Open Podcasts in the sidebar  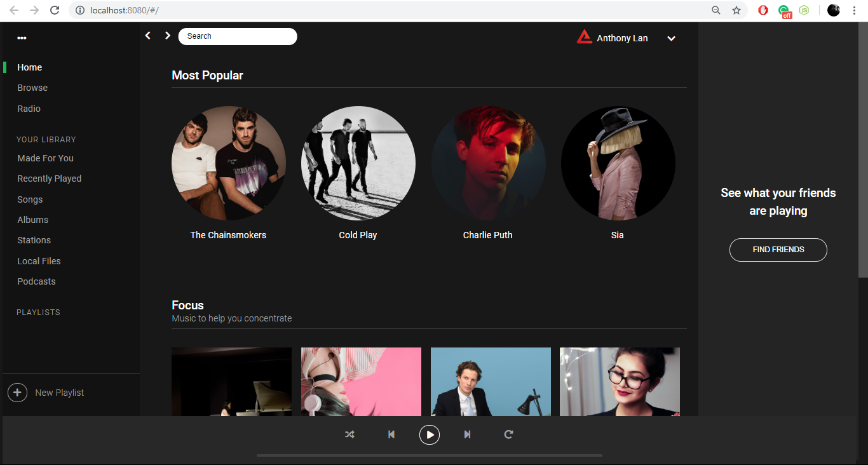(x=36, y=281)
